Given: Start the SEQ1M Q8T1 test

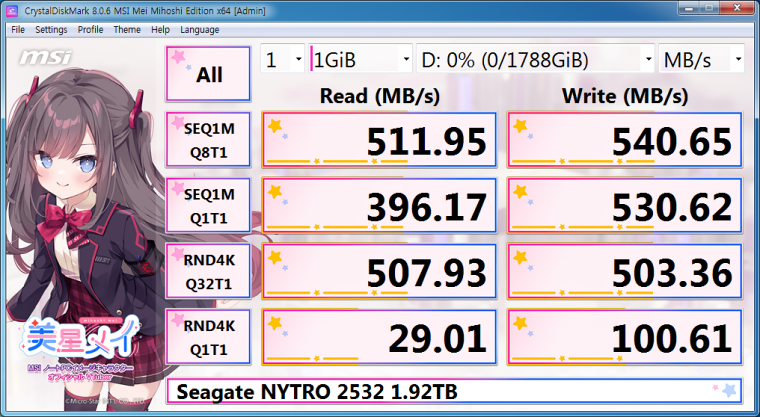Looking at the screenshot, I should tap(208, 140).
